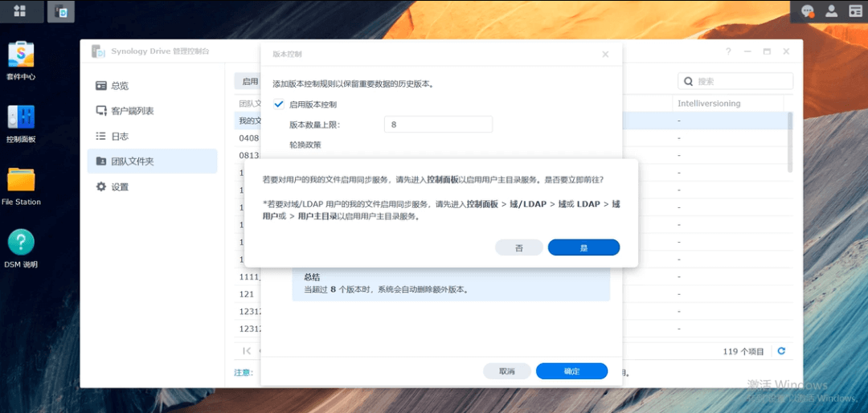The height and width of the screenshot is (413, 868).
Task: Click the team folder list scrollbar
Action: pyautogui.click(x=789, y=141)
